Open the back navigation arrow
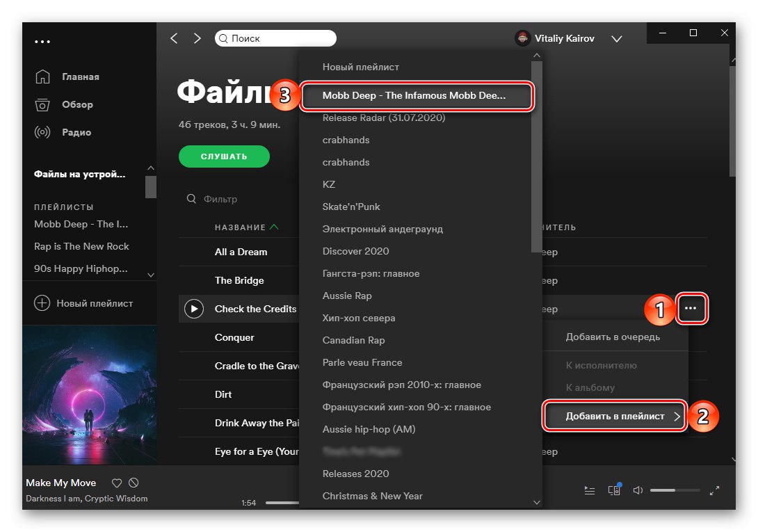 tap(174, 38)
